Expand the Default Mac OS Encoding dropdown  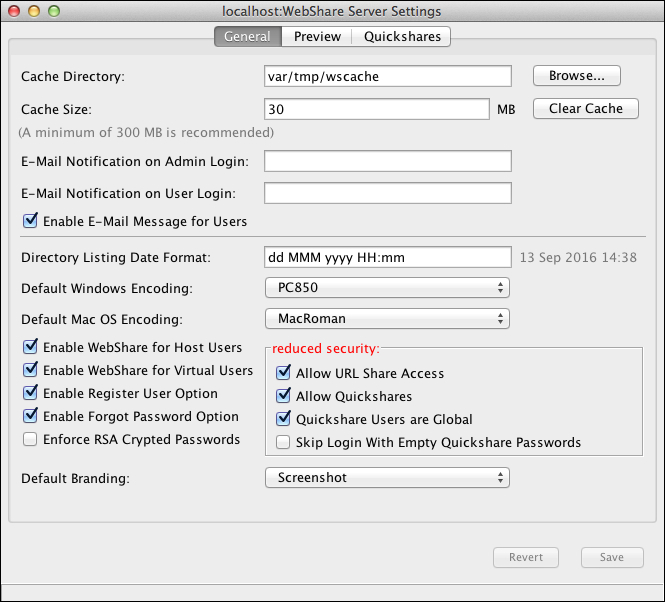pos(387,319)
